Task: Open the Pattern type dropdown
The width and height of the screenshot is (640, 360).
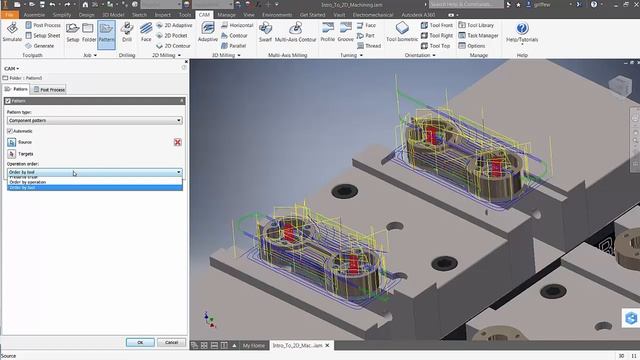Action: tap(94, 120)
